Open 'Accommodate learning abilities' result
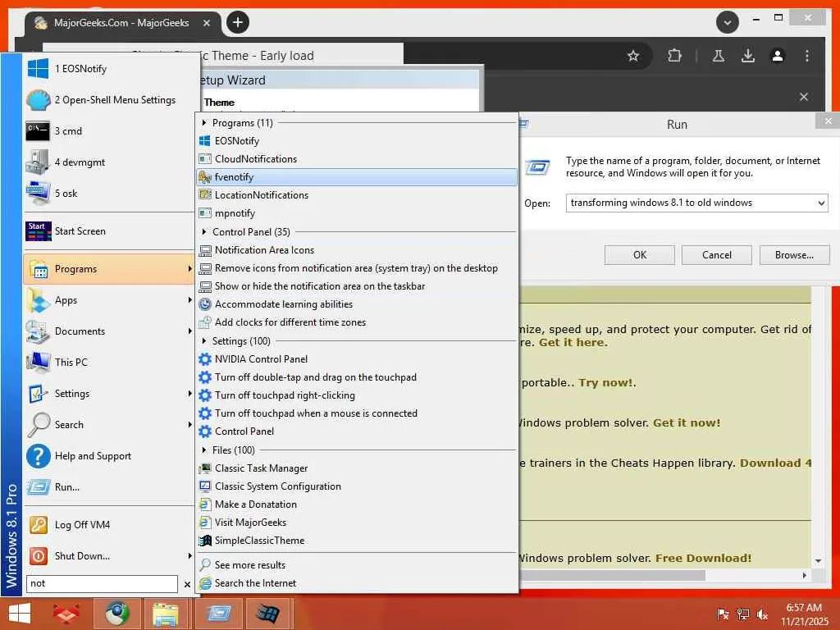 point(357,304)
